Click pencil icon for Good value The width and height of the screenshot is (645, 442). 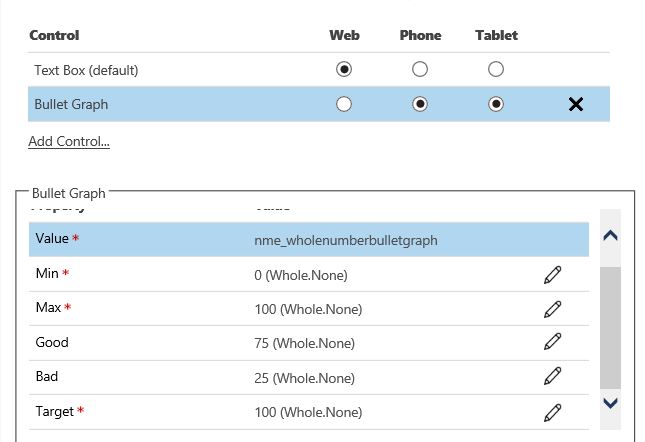pyautogui.click(x=552, y=342)
